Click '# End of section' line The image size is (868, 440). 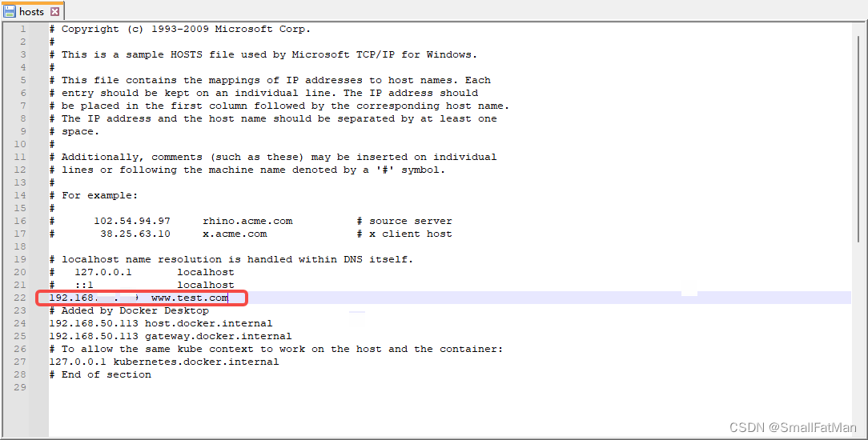point(100,374)
